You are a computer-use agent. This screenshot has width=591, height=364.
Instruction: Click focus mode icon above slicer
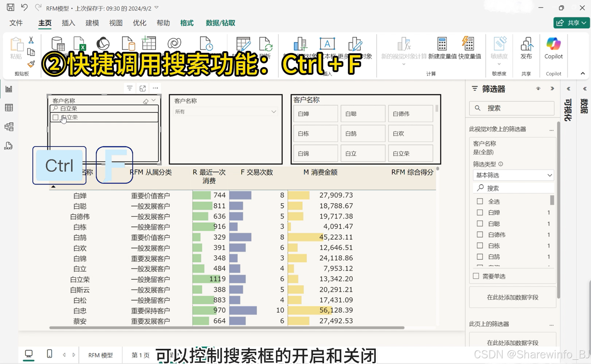pyautogui.click(x=143, y=88)
